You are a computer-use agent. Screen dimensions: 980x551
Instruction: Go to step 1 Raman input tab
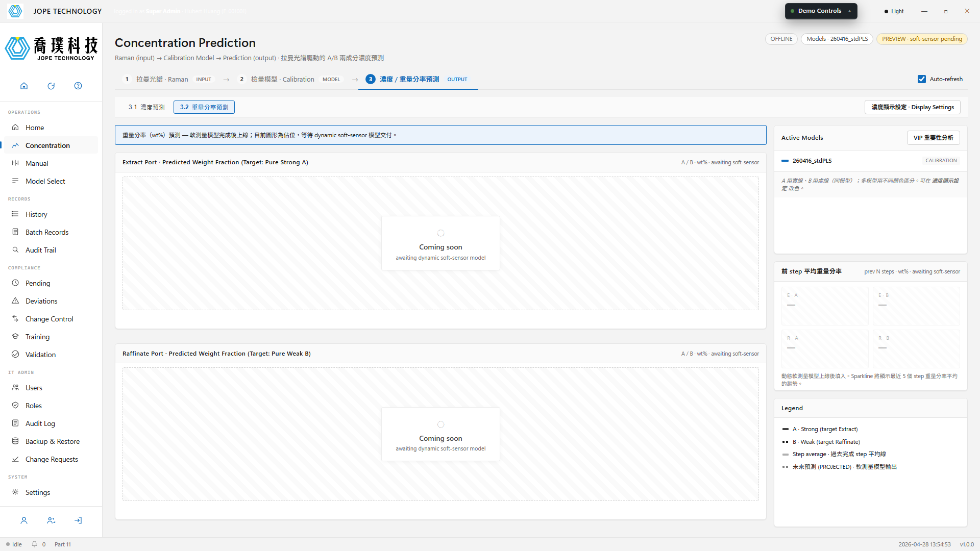coord(167,79)
